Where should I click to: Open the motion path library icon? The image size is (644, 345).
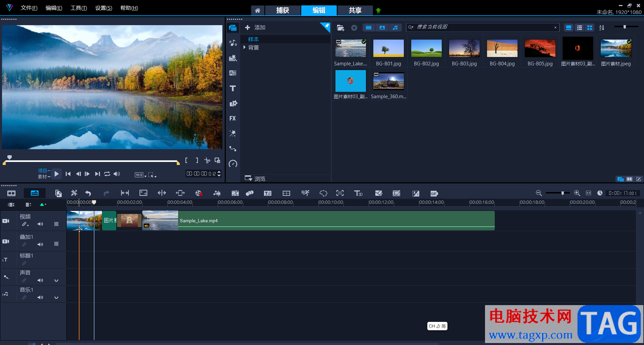[x=233, y=149]
